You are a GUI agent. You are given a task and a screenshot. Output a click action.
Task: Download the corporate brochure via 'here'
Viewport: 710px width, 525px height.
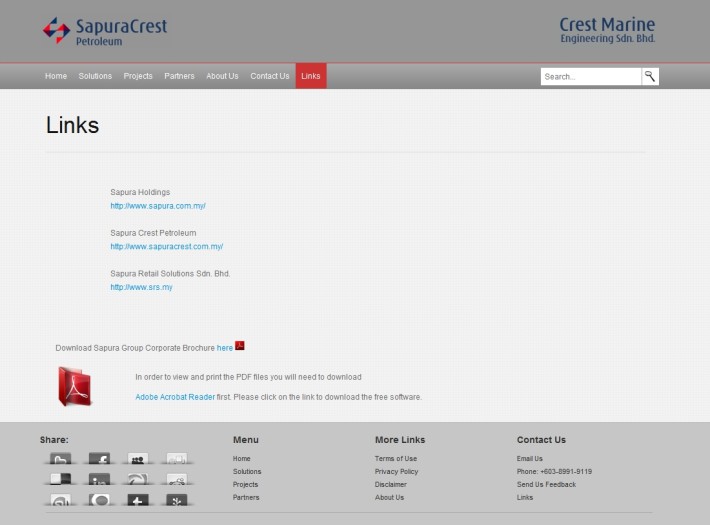pos(224,348)
